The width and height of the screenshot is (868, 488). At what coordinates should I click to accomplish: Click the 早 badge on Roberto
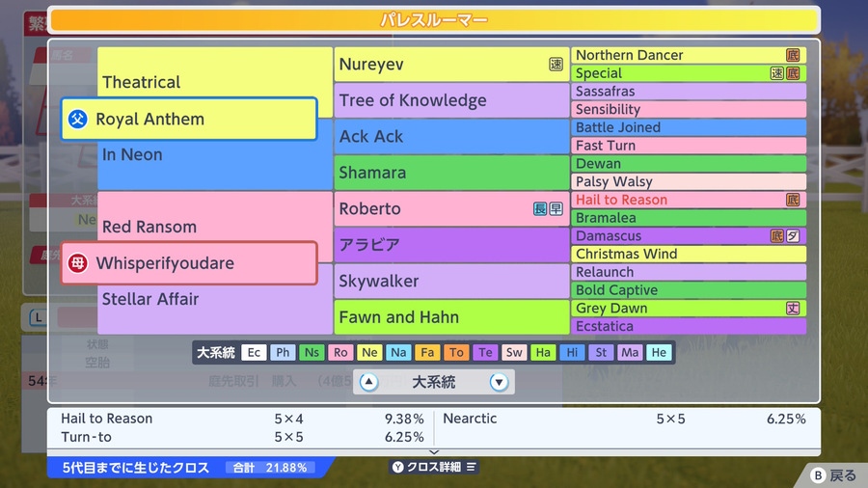point(556,208)
